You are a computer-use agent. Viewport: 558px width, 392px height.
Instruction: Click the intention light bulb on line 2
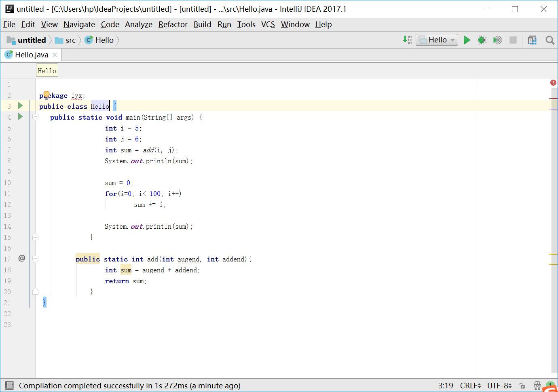pos(46,95)
